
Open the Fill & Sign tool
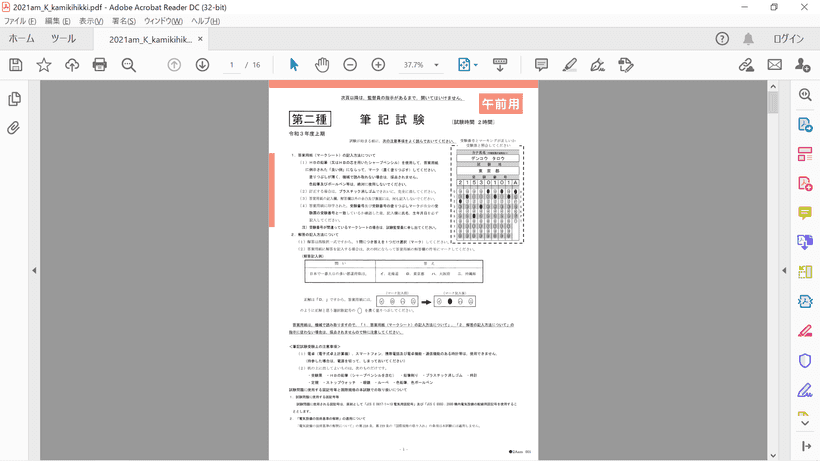(805, 390)
